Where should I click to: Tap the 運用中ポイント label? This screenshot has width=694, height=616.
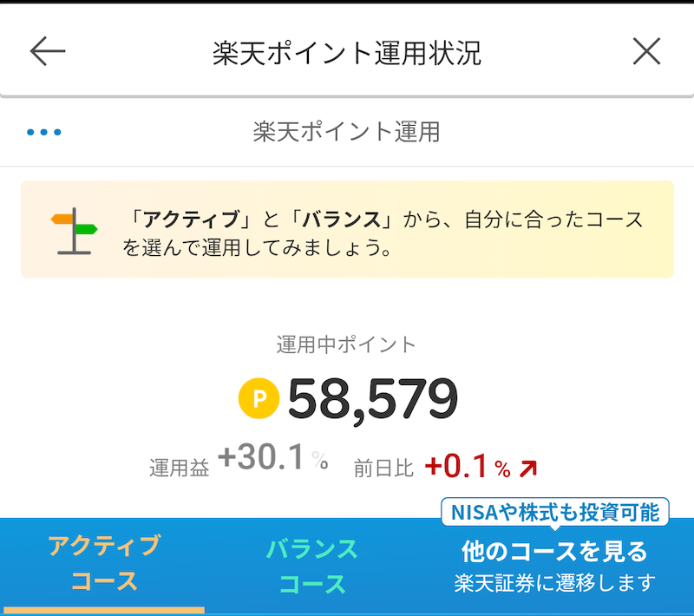346,344
